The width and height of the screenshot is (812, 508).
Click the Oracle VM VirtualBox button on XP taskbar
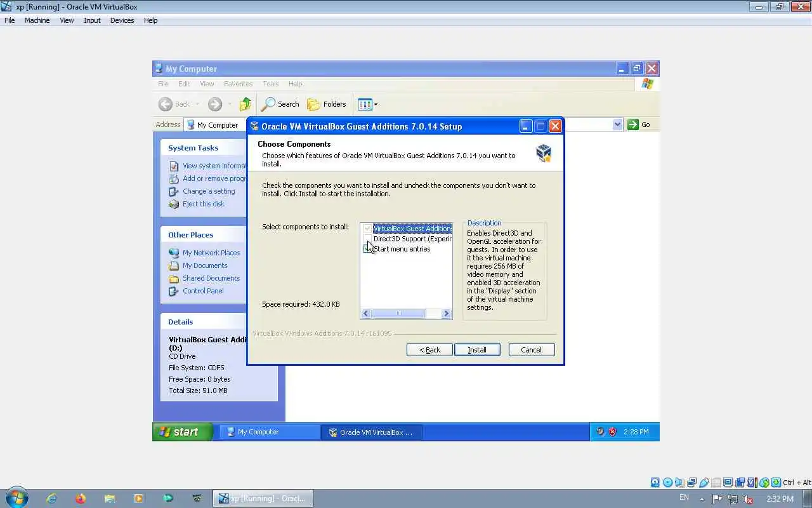[x=372, y=432]
